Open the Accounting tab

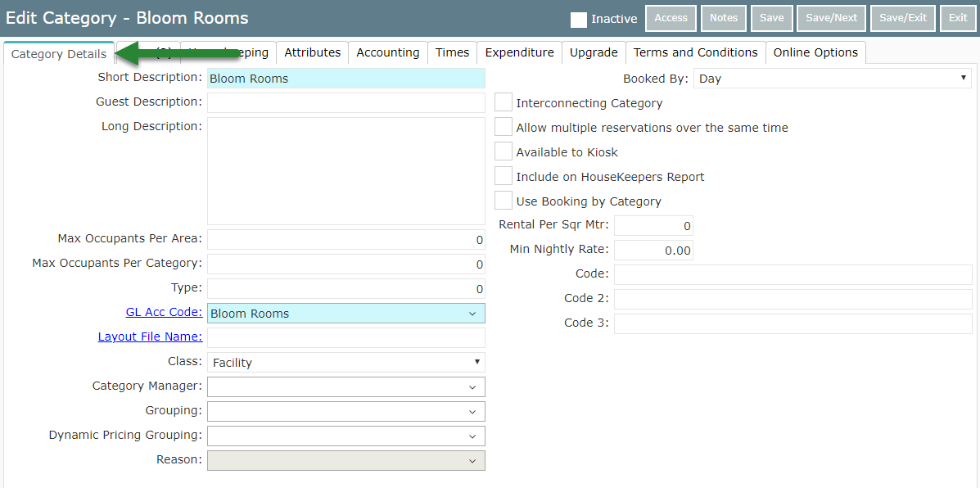[388, 52]
